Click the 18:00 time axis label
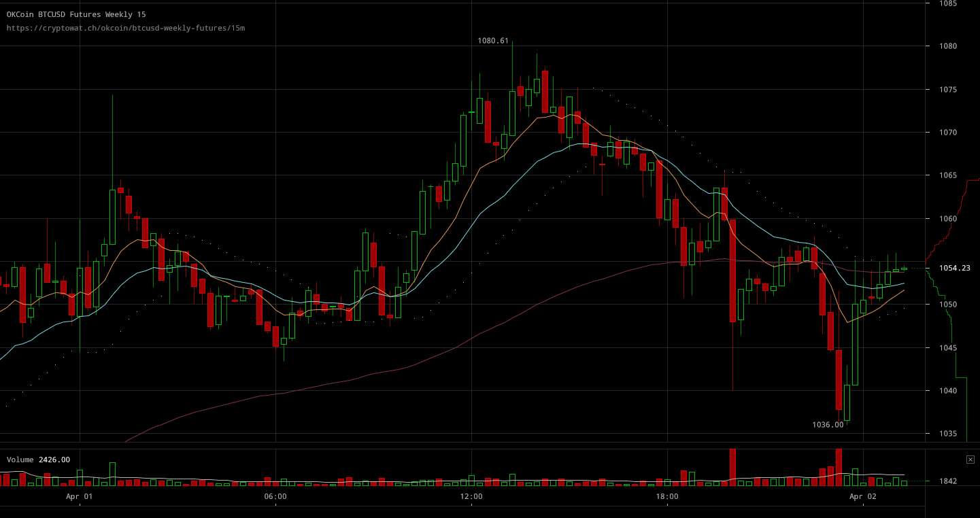This screenshot has width=980, height=518. point(667,497)
